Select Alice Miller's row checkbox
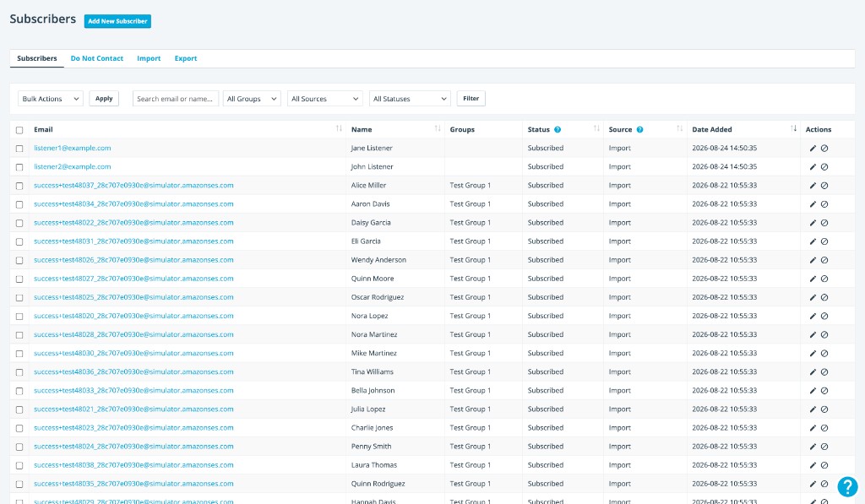 point(19,186)
